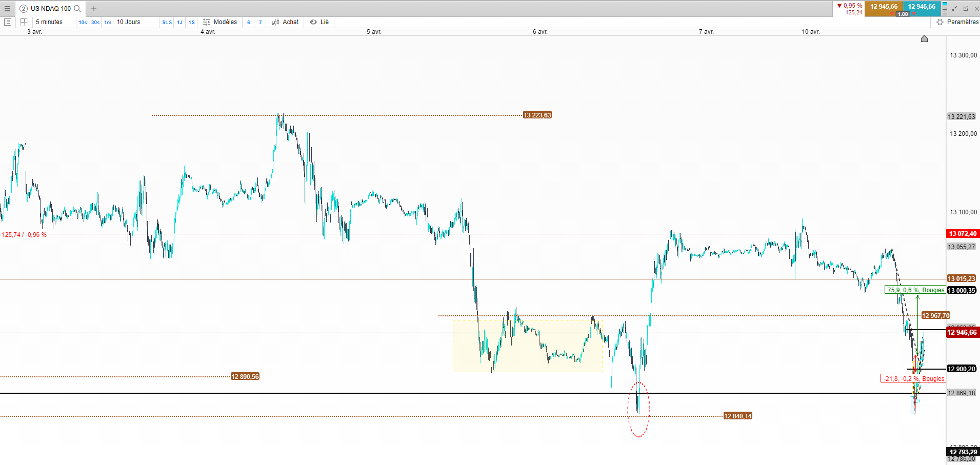Screen dimensions: 980x465
Task: Click the 12 900,20 price axis label
Action: 962,369
